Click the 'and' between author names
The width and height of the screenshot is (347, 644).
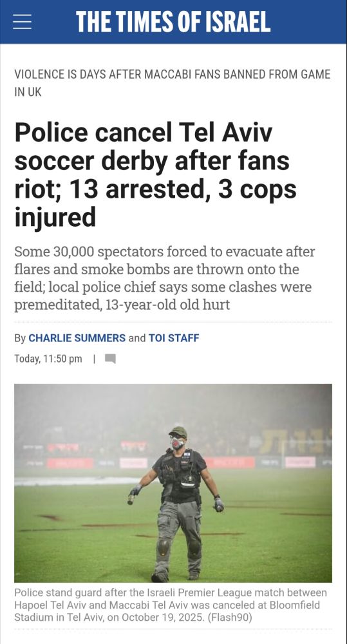137,338
